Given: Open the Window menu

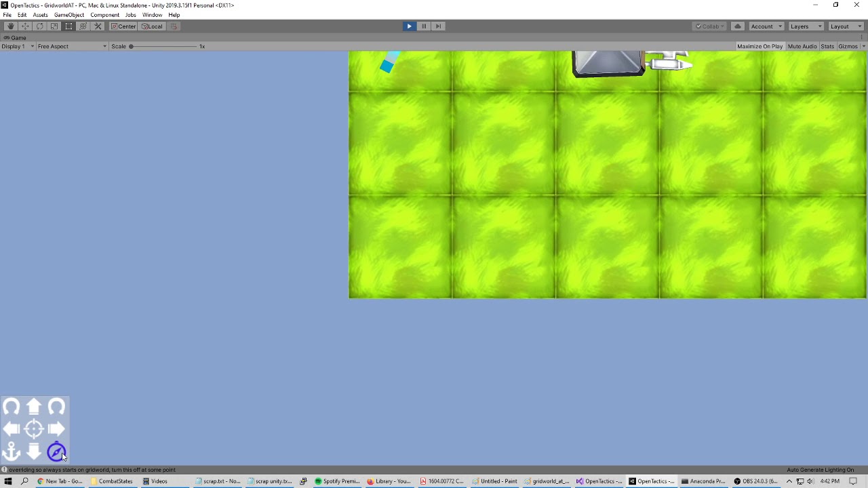Looking at the screenshot, I should (x=152, y=14).
